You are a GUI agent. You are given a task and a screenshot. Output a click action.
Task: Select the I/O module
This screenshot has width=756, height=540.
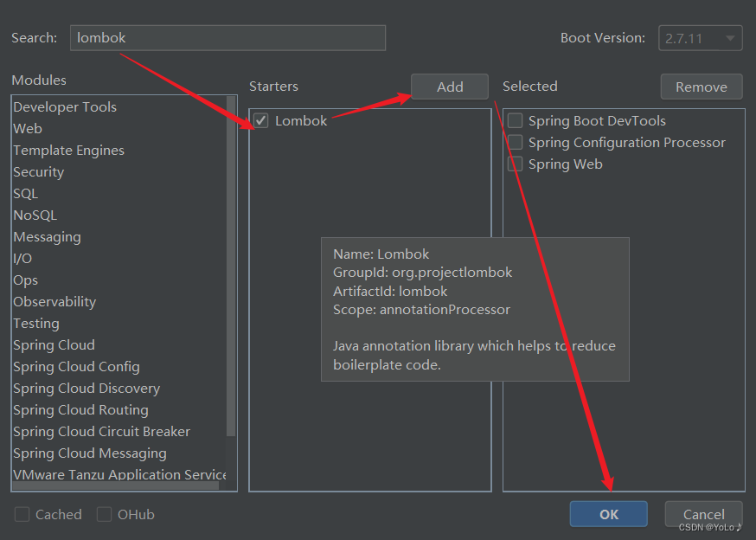click(x=119, y=259)
